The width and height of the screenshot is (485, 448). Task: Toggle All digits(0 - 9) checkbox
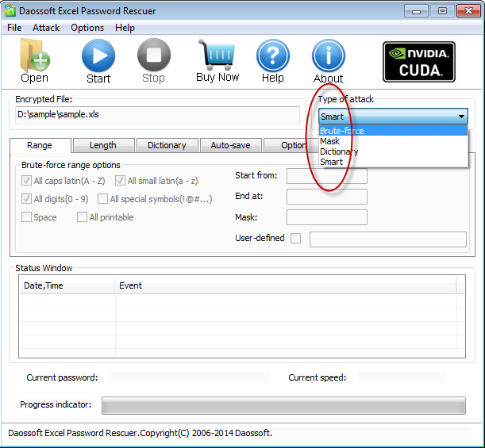coord(26,199)
